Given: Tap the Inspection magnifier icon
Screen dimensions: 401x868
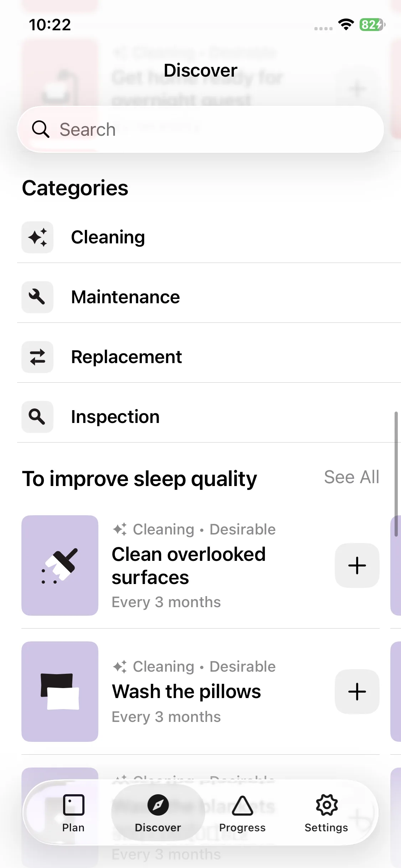Looking at the screenshot, I should coord(37,417).
